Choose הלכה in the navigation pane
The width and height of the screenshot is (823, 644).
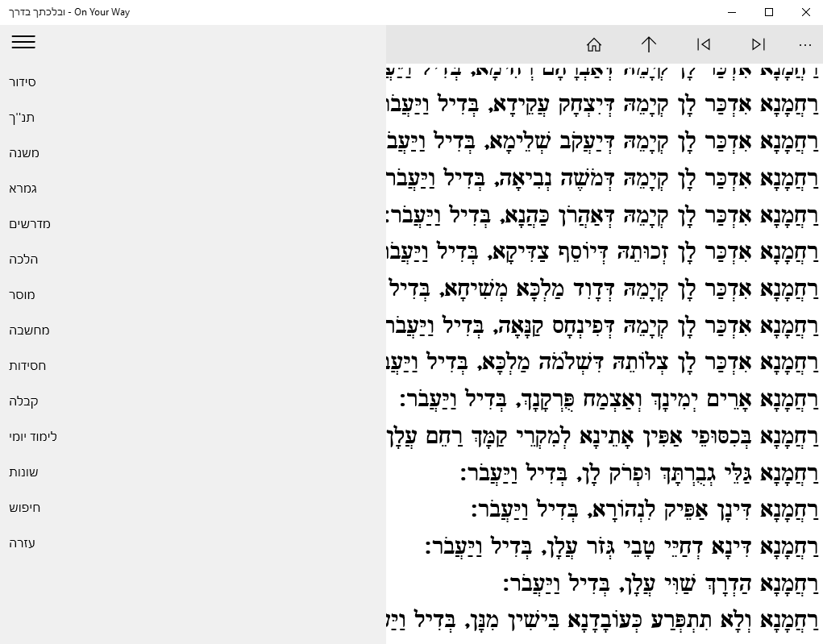23,260
